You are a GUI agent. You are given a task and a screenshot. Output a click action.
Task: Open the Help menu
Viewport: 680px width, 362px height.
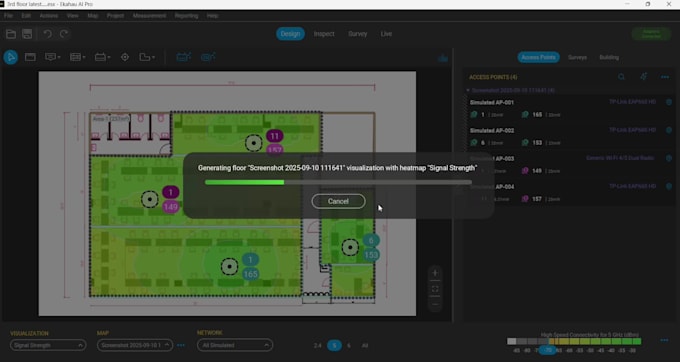212,16
